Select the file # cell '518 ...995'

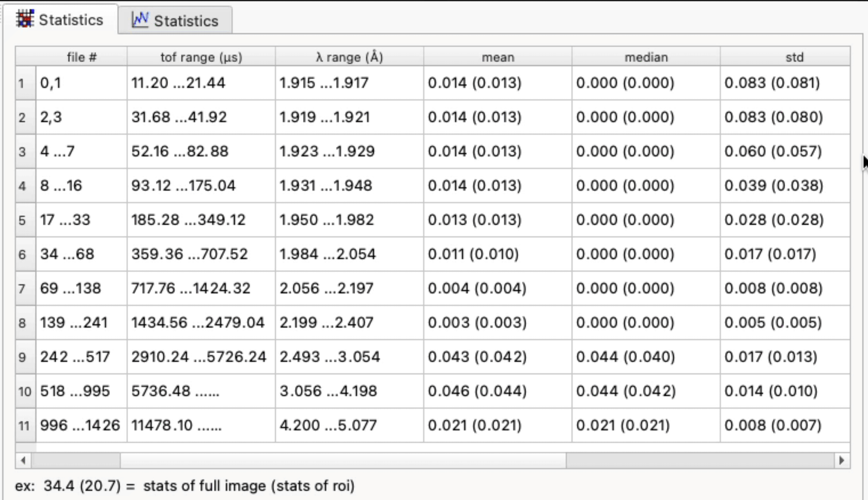point(75,391)
